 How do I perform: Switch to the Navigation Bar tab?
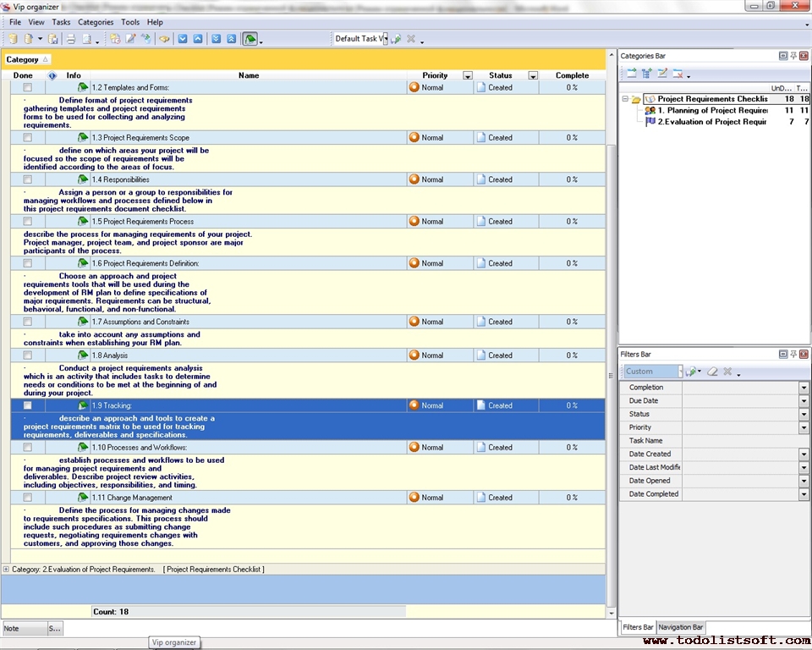click(x=681, y=627)
